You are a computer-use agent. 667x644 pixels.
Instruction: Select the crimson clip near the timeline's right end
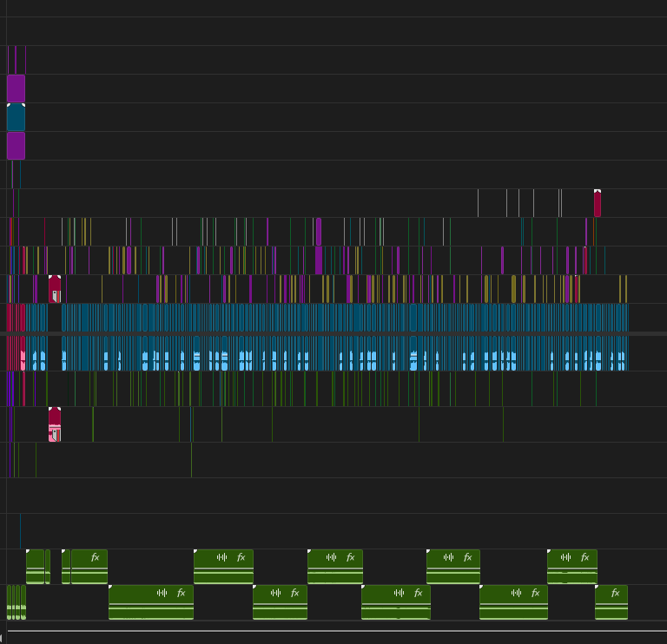coord(598,203)
